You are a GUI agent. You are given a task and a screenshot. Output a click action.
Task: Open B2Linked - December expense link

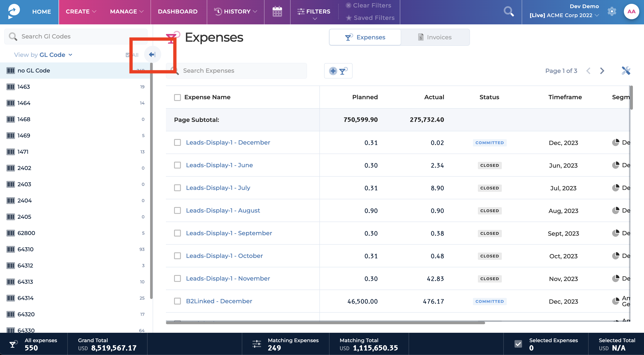[x=219, y=301]
